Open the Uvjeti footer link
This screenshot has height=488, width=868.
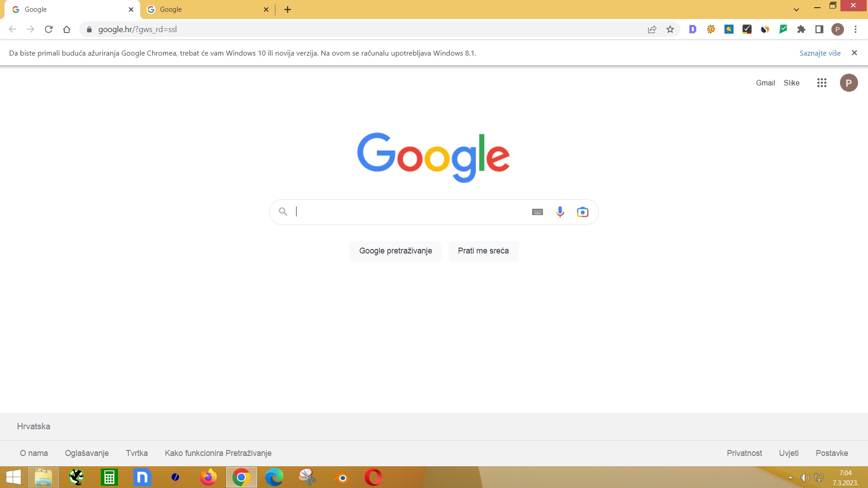pyautogui.click(x=788, y=453)
